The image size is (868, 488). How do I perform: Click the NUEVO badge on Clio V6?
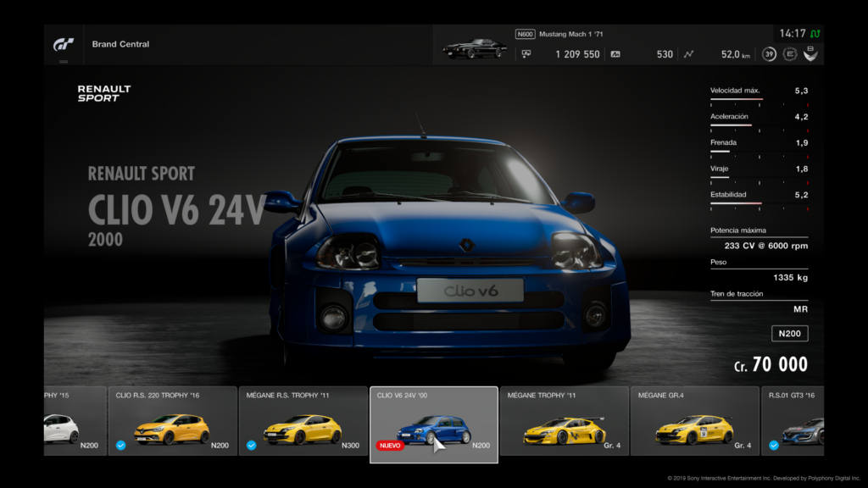click(390, 445)
